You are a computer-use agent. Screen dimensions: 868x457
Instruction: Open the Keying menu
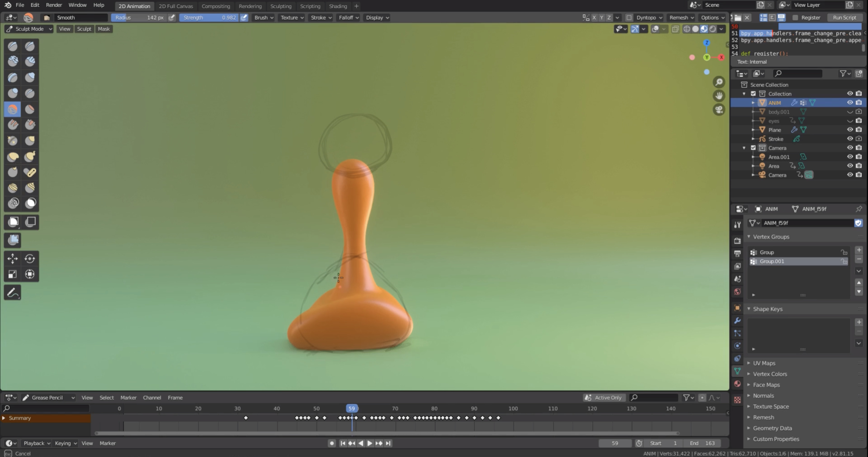65,443
